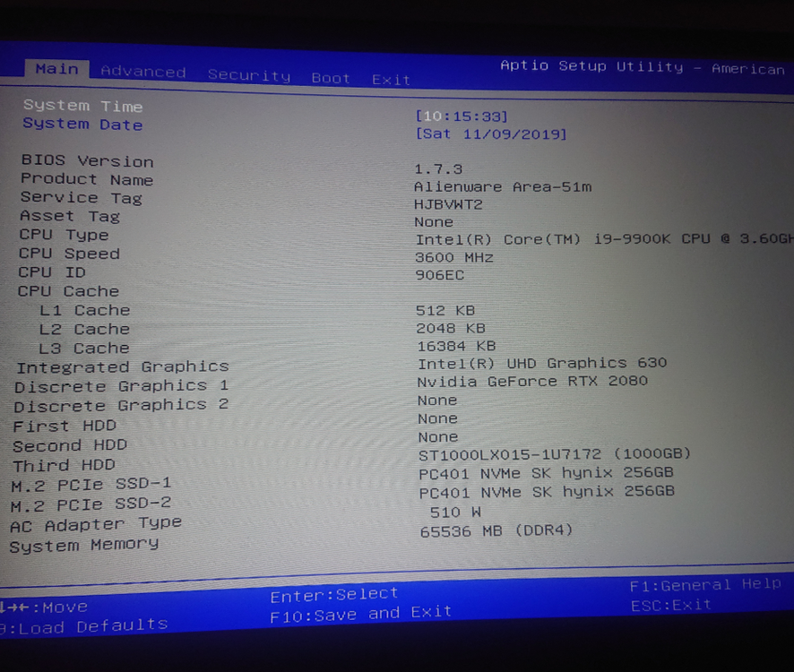The image size is (794, 672).
Task: Click the Load Defaults option
Action: click(x=85, y=626)
